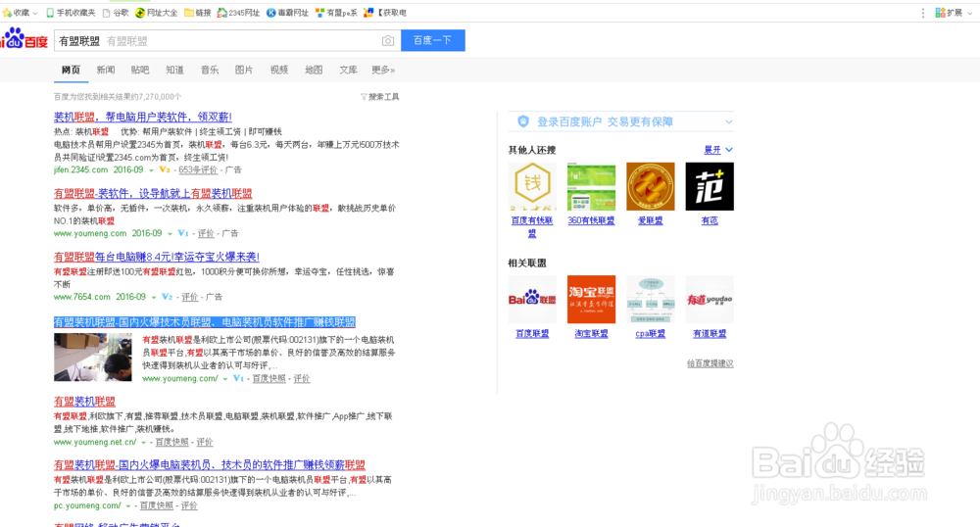Open dropdown arrow after pc.youmeng.com/
Viewport: 980px width, 527px height.
click(x=128, y=506)
